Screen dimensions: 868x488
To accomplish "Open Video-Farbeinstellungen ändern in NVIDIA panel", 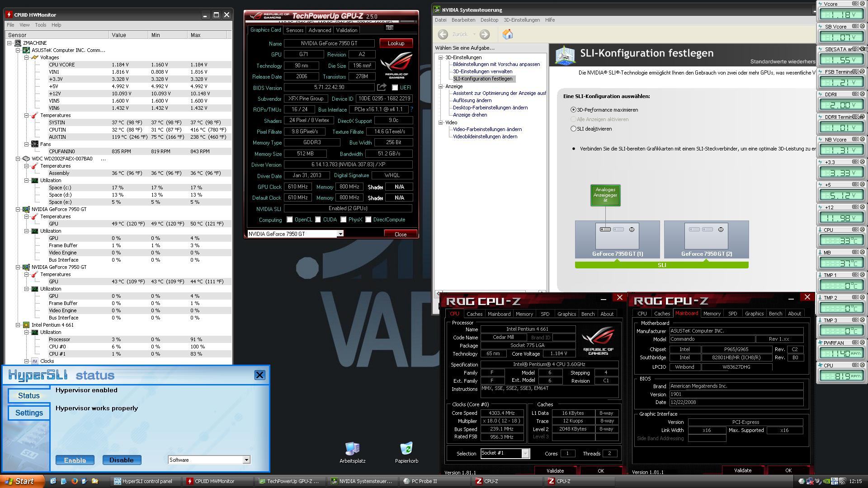I will click(487, 129).
